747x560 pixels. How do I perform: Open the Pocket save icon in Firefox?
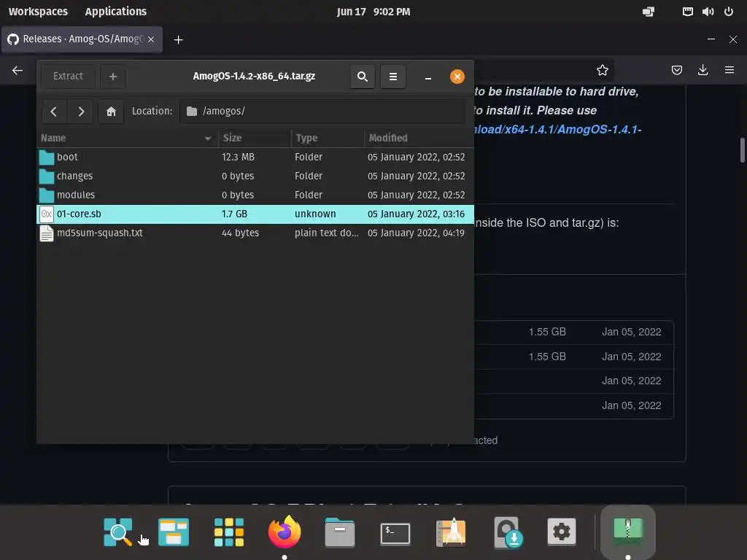[677, 71]
